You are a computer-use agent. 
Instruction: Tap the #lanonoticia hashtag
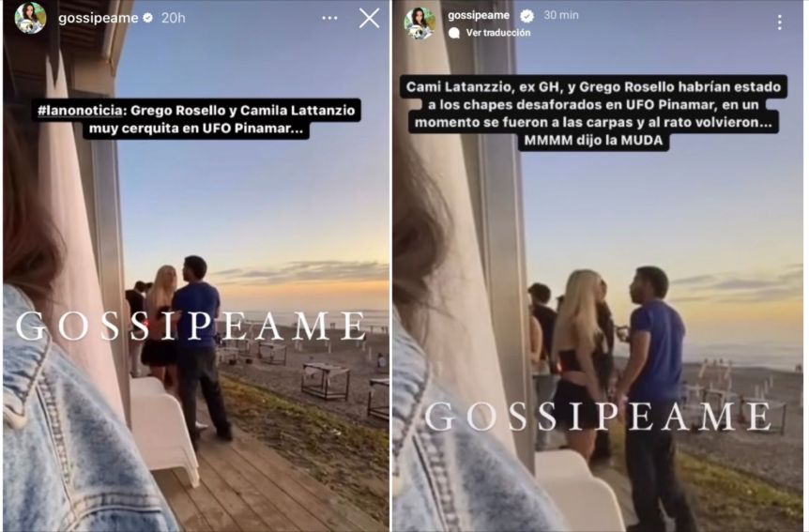pyautogui.click(x=81, y=111)
